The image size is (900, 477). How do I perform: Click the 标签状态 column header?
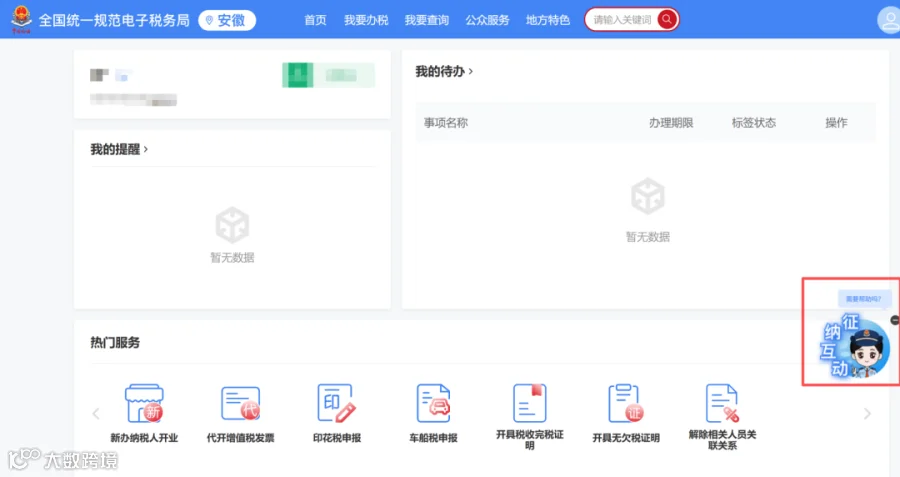tap(754, 122)
